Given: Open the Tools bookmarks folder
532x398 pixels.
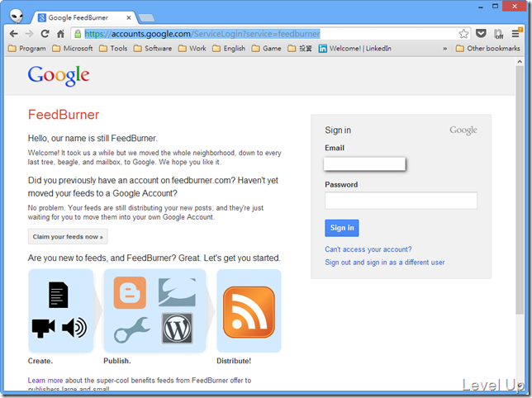Looking at the screenshot, I should (113, 49).
